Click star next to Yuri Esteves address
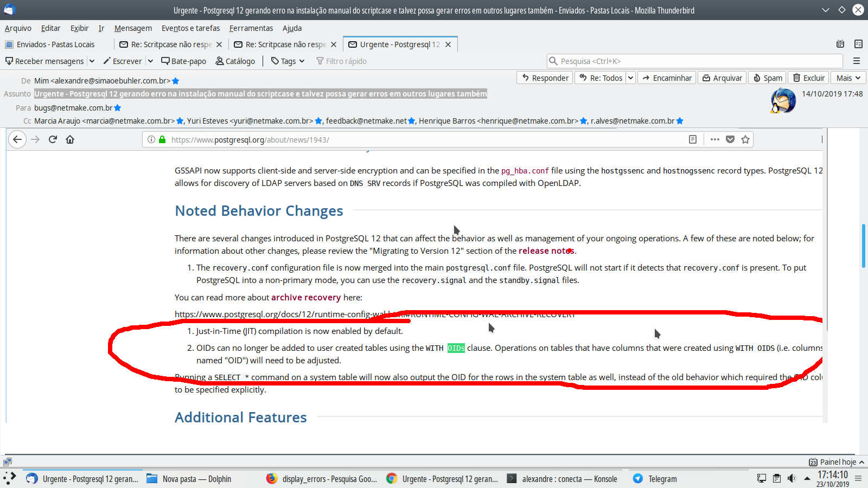 point(318,121)
